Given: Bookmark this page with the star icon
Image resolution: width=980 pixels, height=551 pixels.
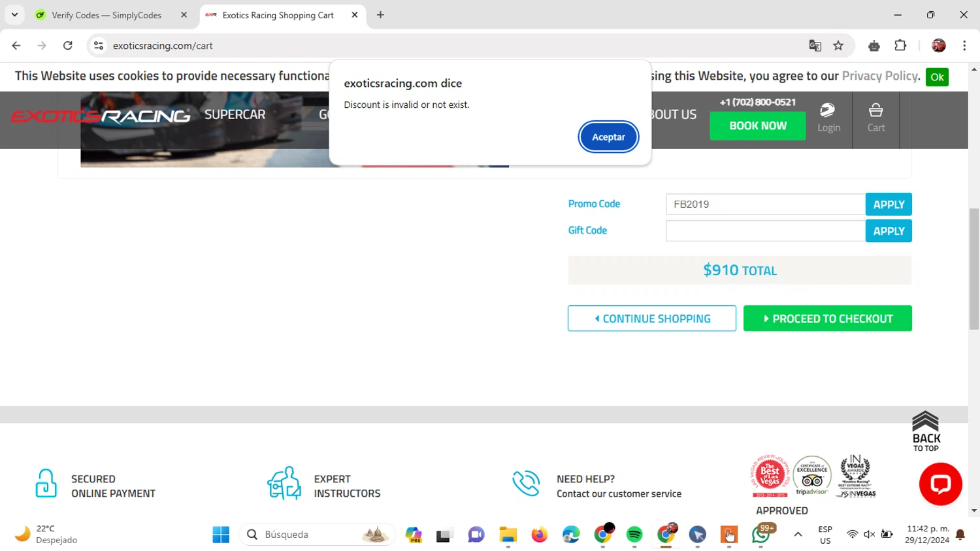Looking at the screenshot, I should (x=838, y=46).
